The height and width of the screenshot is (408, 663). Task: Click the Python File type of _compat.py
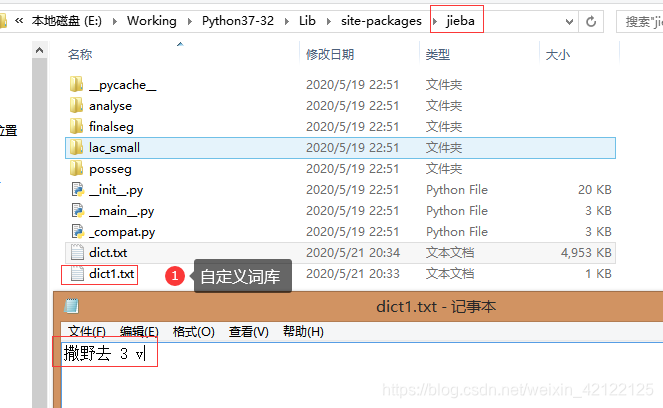point(457,232)
